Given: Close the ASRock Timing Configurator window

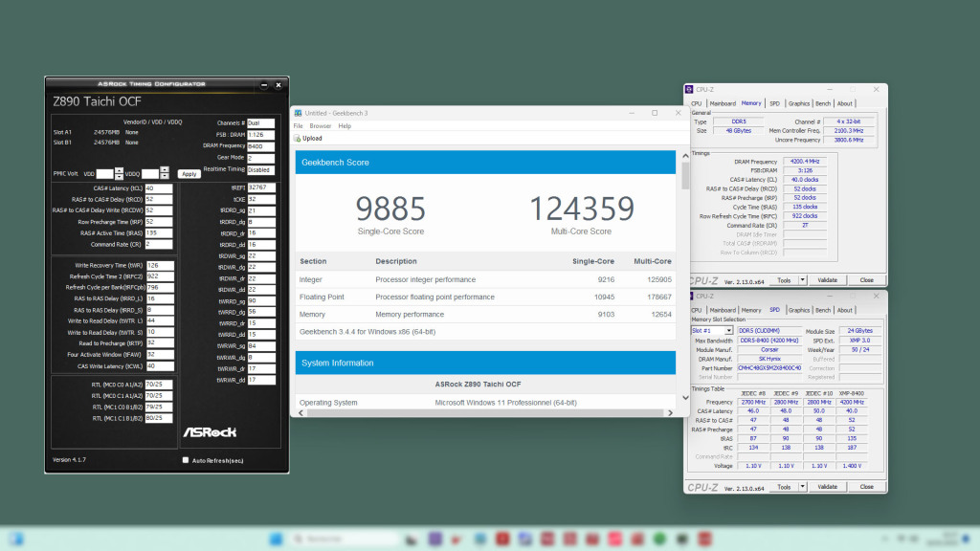Looking at the screenshot, I should (x=278, y=84).
